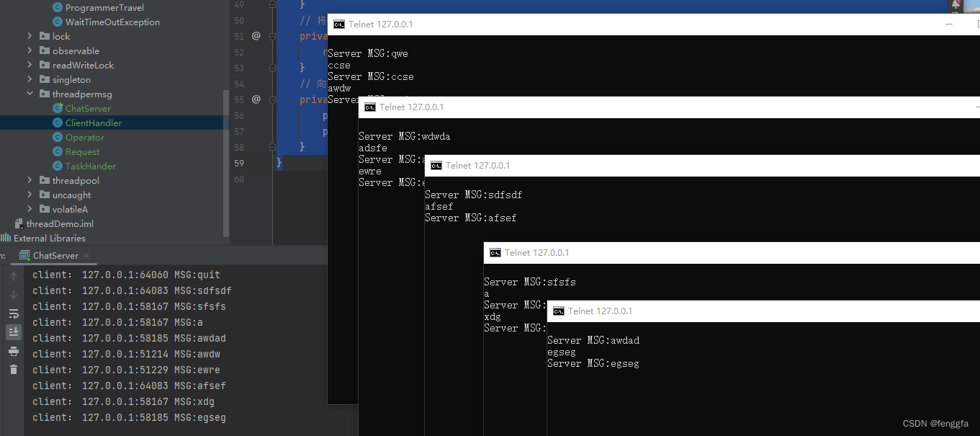Click the class icon beside WaitTimeOutException
This screenshot has width=980, height=436.
click(x=58, y=22)
